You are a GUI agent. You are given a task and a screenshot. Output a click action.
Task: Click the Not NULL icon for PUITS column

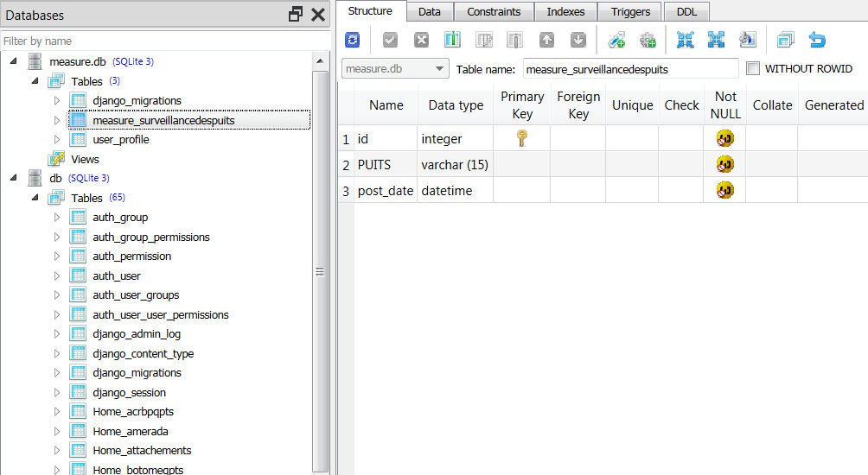724,164
